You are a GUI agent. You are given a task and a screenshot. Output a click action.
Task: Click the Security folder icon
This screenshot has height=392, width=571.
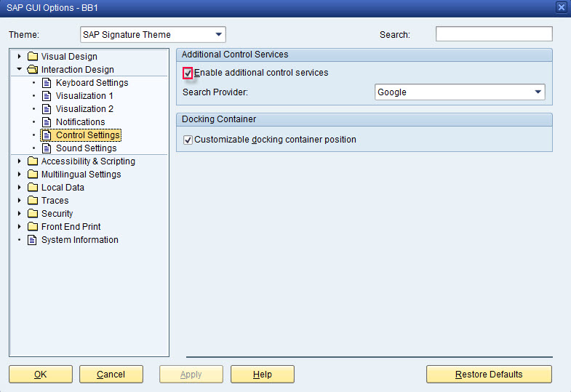33,213
